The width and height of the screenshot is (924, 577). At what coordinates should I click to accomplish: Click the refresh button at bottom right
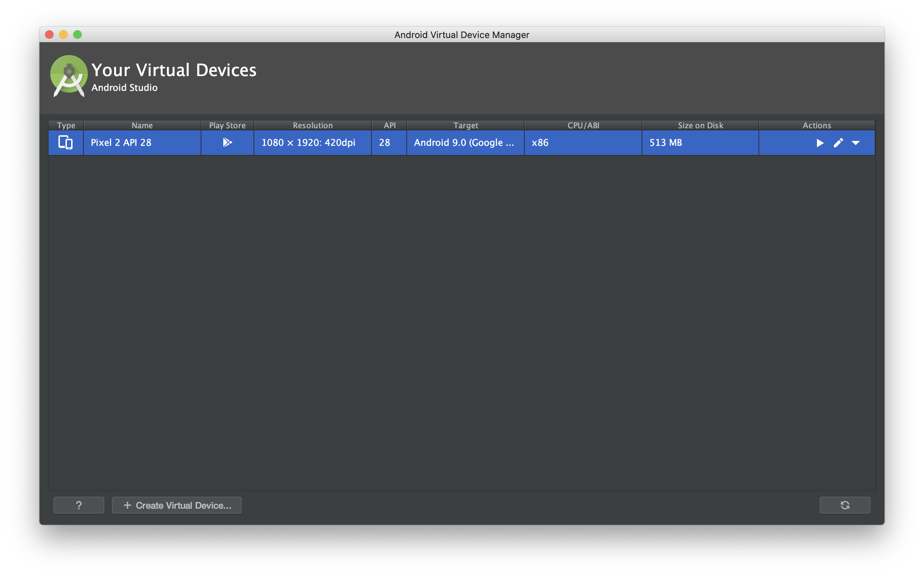pyautogui.click(x=845, y=505)
